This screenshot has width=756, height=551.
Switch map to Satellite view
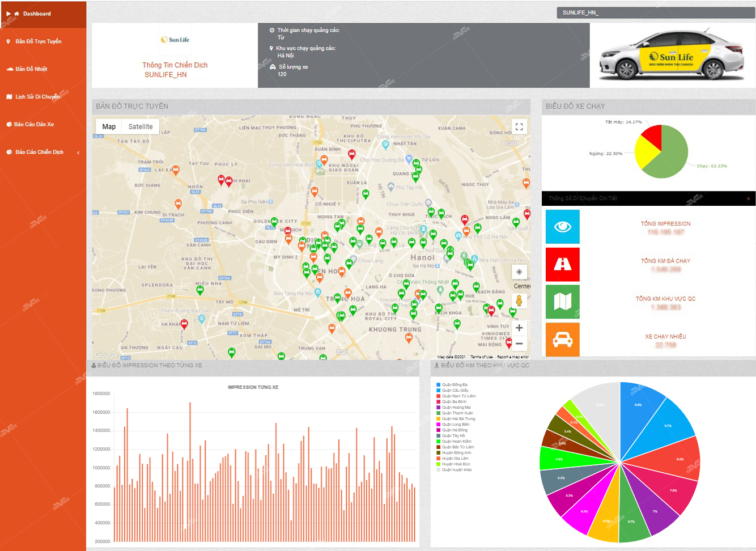point(141,127)
